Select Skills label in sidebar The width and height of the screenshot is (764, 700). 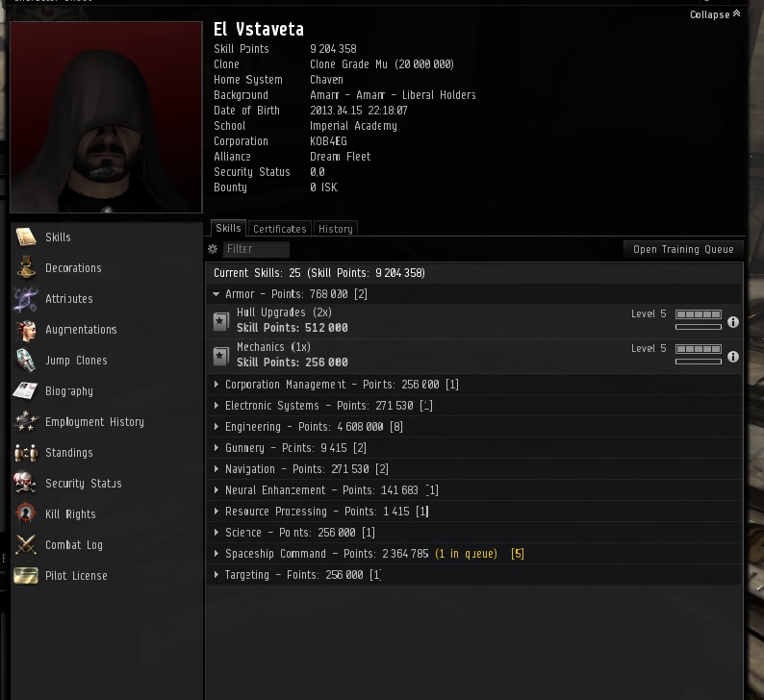(58, 237)
